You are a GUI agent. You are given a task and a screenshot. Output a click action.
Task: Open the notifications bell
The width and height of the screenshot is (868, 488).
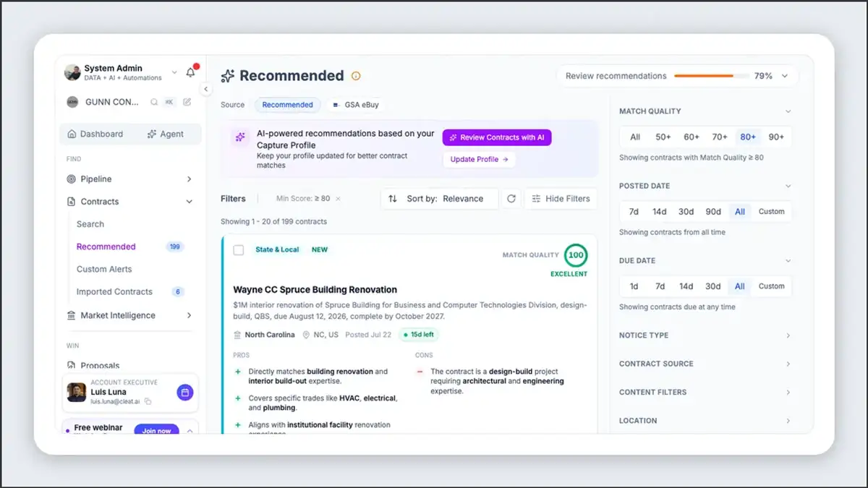click(x=191, y=72)
